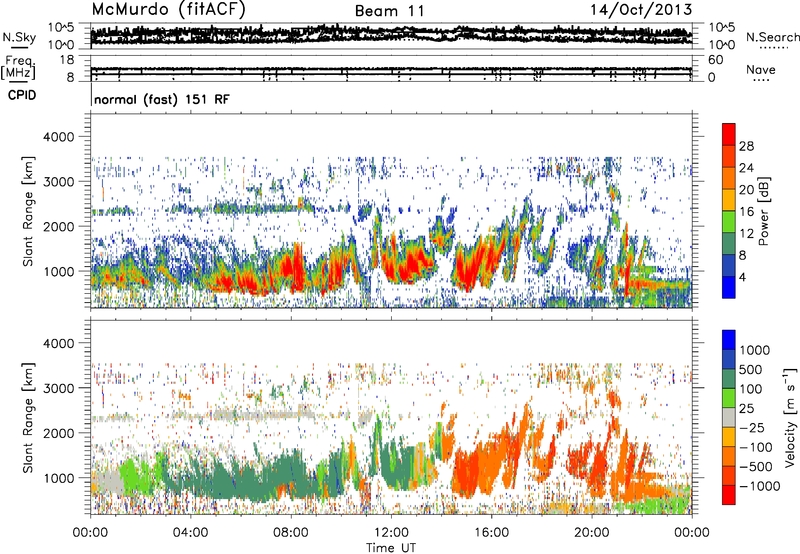Click the '10^5' label beside N.Search

tap(723, 28)
